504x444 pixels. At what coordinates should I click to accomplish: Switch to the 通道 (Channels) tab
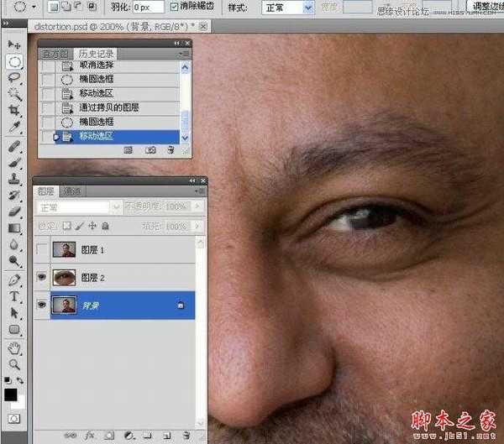(x=72, y=191)
